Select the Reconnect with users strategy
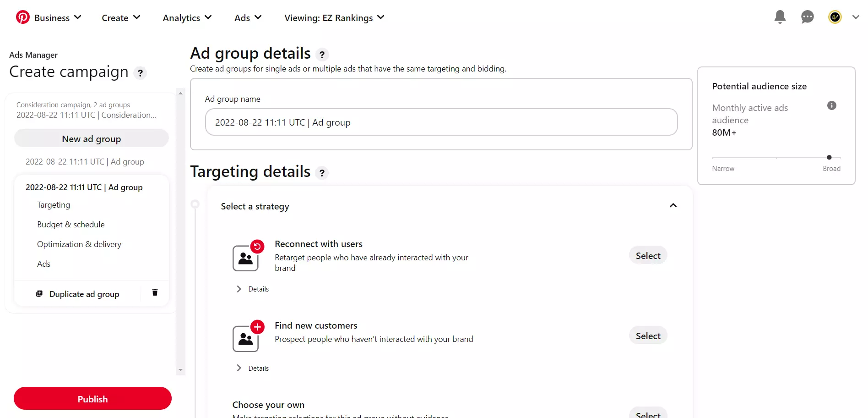 (x=648, y=255)
